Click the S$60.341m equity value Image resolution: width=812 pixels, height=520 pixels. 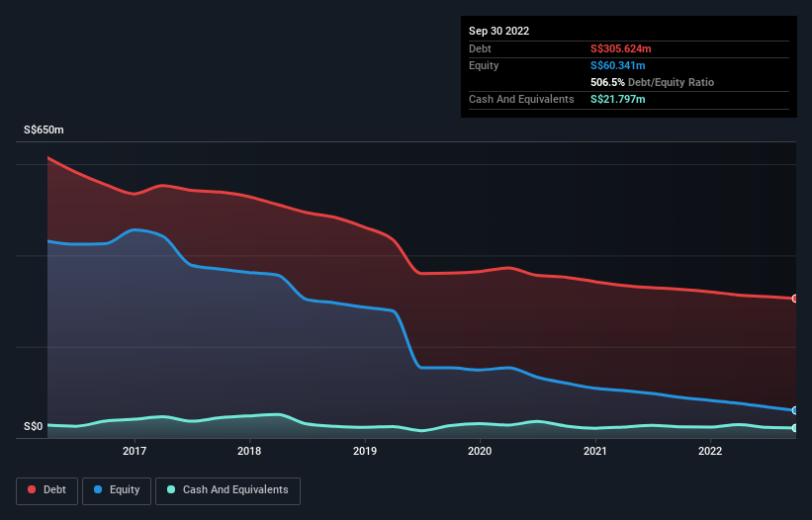618,65
